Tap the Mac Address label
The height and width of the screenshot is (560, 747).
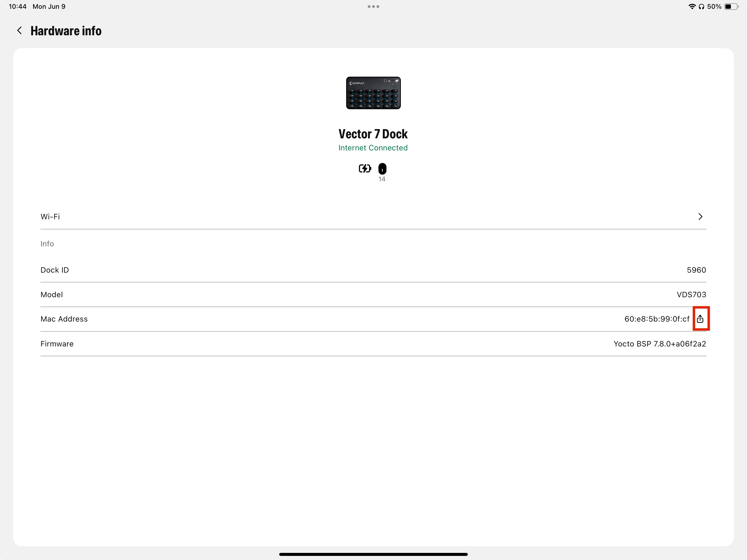(64, 319)
